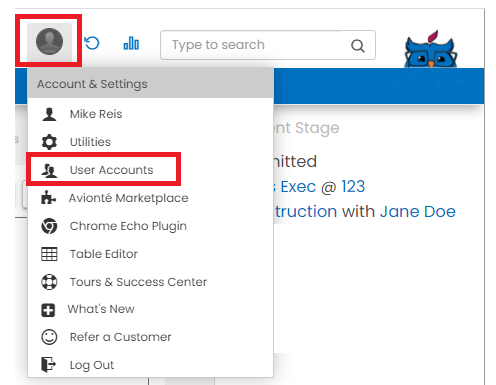
Task: Click the Mike Reis person icon
Action: pos(49,114)
